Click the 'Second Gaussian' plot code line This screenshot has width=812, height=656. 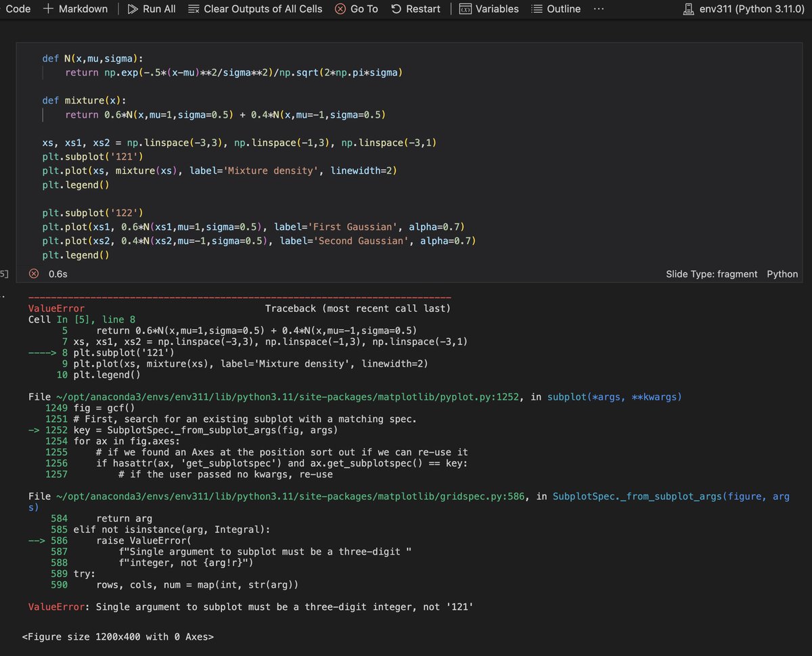tap(259, 241)
